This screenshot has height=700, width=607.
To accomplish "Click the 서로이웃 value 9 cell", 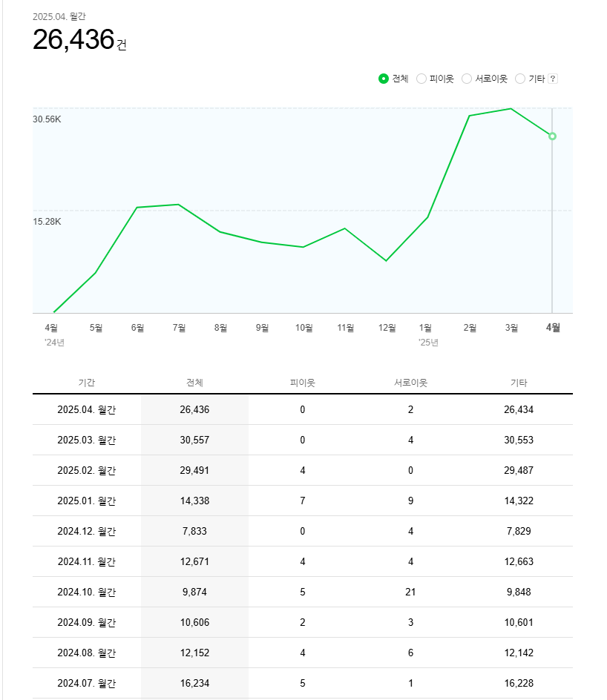I will (x=410, y=501).
